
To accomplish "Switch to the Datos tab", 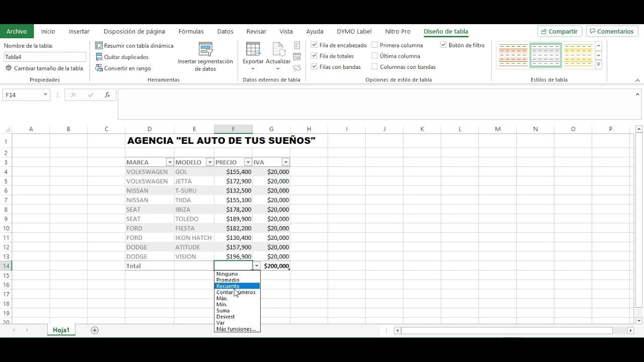I will tap(225, 31).
